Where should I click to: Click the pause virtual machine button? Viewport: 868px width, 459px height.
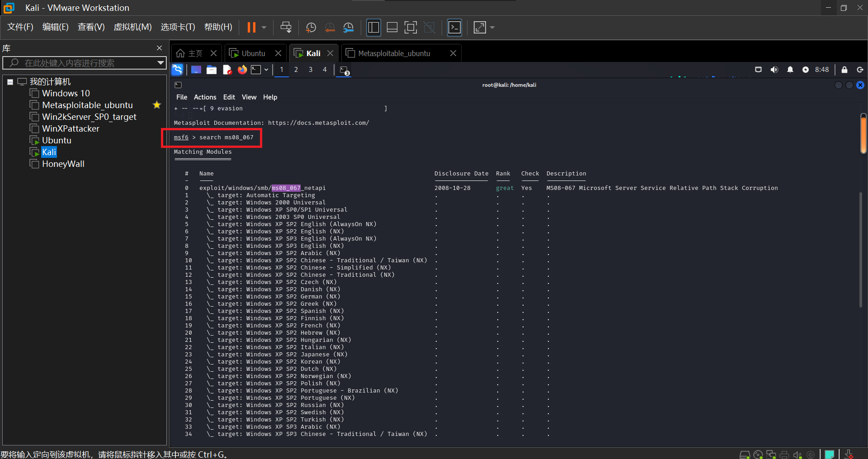click(251, 28)
